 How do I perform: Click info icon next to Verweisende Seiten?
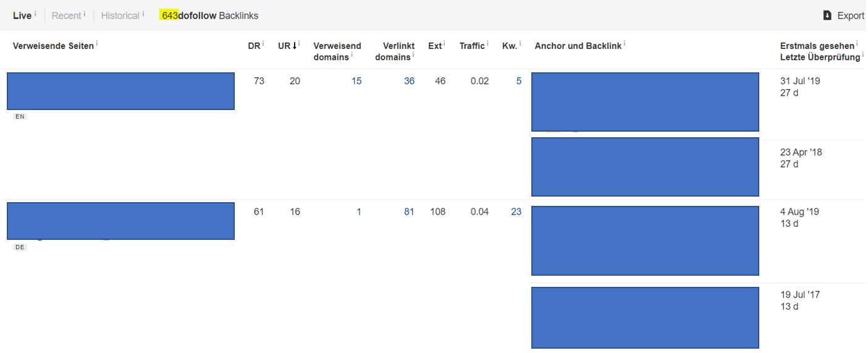[98, 44]
